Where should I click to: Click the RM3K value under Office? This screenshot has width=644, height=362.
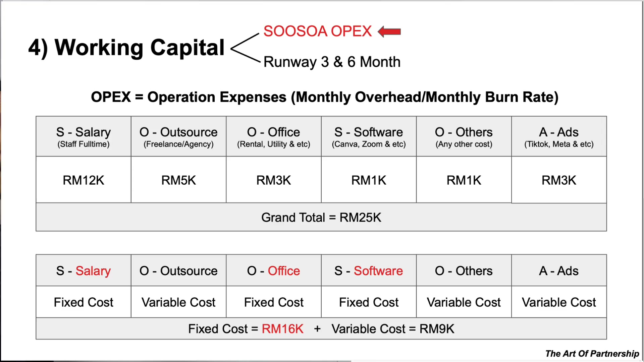[274, 180]
